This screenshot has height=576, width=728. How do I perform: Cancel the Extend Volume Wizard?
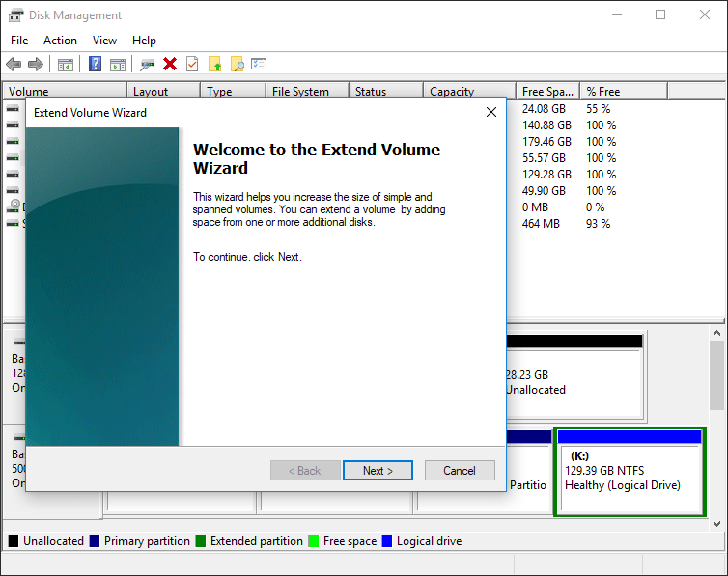pos(460,471)
